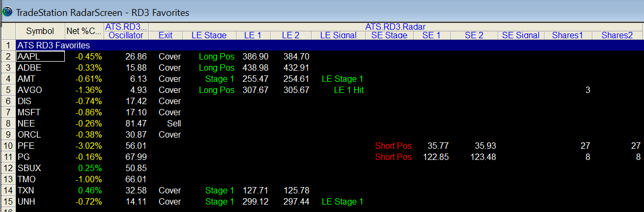Click Shares1 value 3 for AVGO
This screenshot has height=212, width=644.
click(588, 90)
